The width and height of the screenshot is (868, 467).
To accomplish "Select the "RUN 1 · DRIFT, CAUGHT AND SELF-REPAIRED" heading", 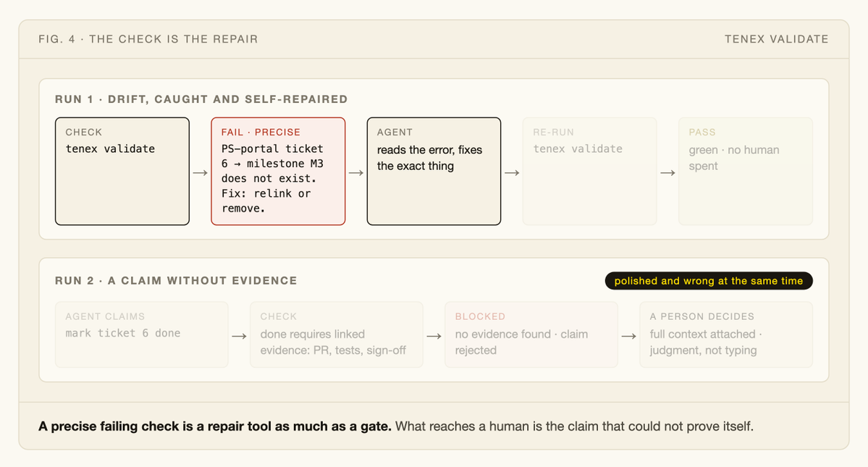I will pyautogui.click(x=201, y=99).
